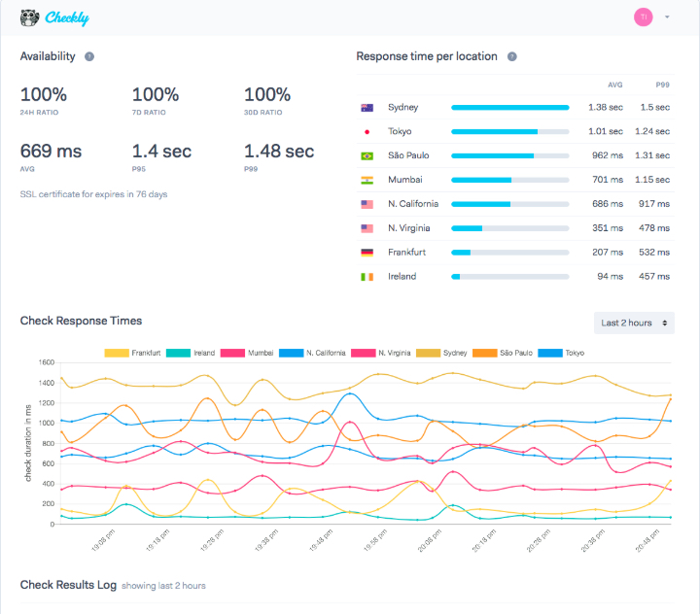The image size is (700, 614).
Task: Click the São Paulo response time bar
Action: [510, 155]
